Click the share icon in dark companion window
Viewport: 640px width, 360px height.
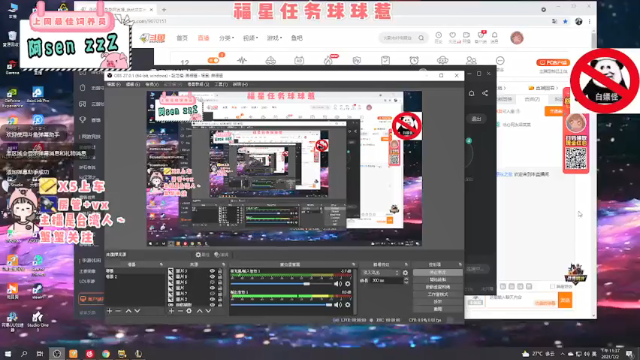(485, 93)
